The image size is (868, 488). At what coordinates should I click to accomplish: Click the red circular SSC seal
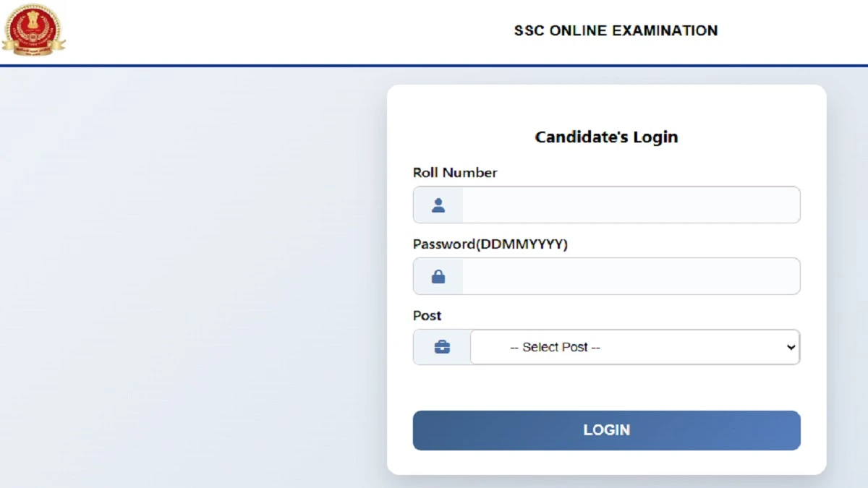(x=33, y=30)
